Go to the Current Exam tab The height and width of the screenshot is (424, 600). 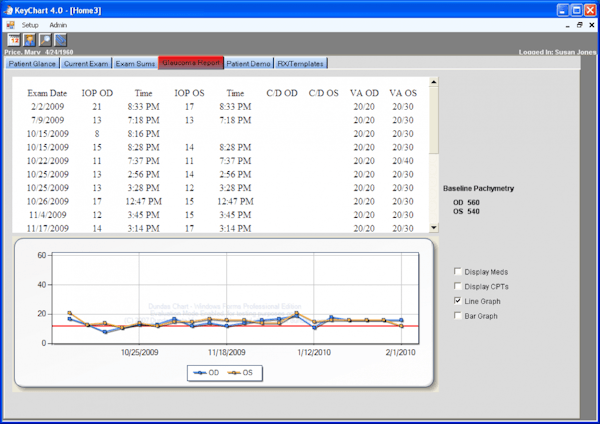[x=85, y=63]
